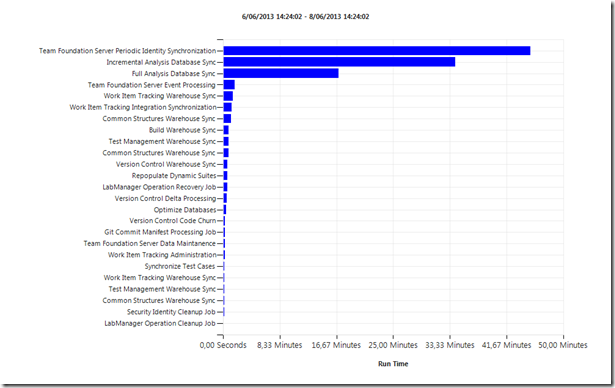This screenshot has width=615, height=388.
Task: Select the '41,67 Minutes' axis label
Action: pos(506,345)
